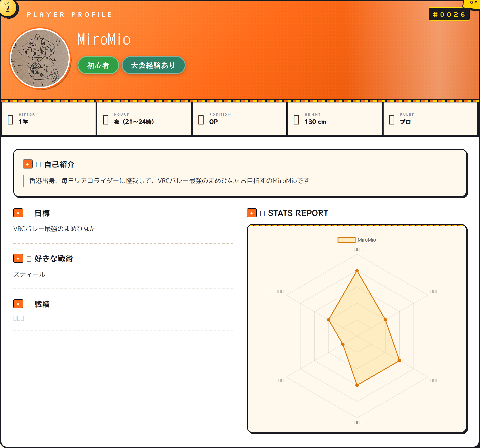Click the LV 4 level badge
This screenshot has width=480, height=448.
click(x=8, y=8)
